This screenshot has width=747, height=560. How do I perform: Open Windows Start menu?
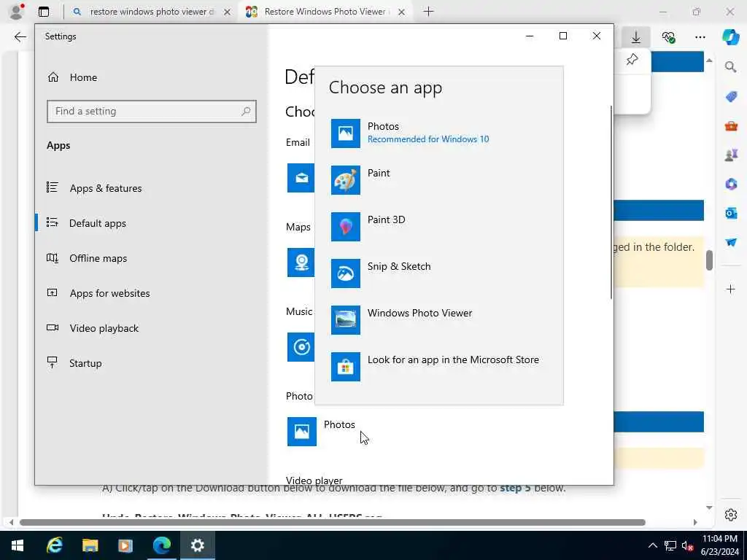click(18, 545)
